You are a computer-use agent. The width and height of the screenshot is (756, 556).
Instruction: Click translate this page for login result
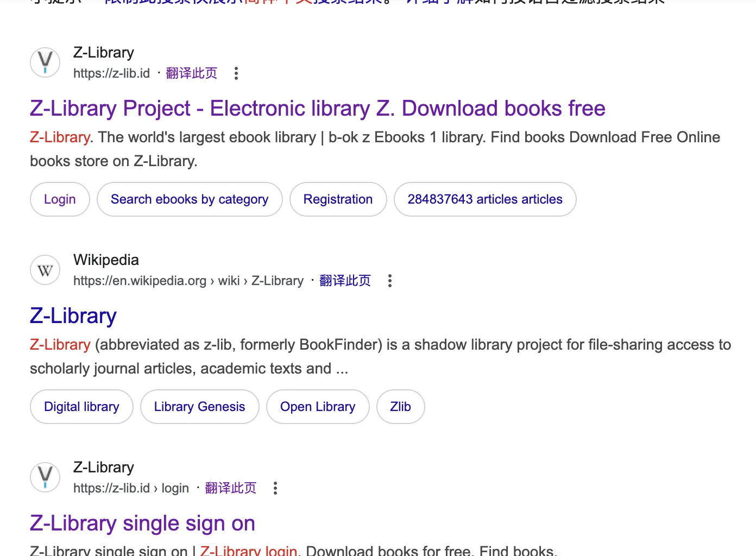(x=230, y=488)
